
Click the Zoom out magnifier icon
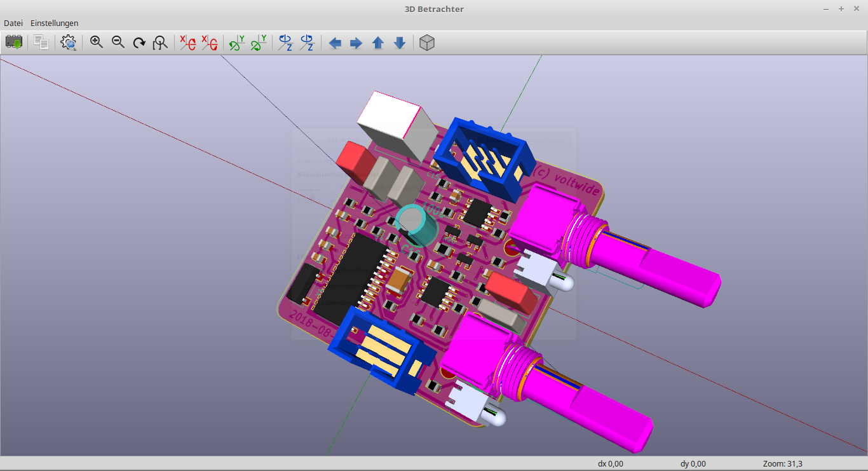point(118,43)
